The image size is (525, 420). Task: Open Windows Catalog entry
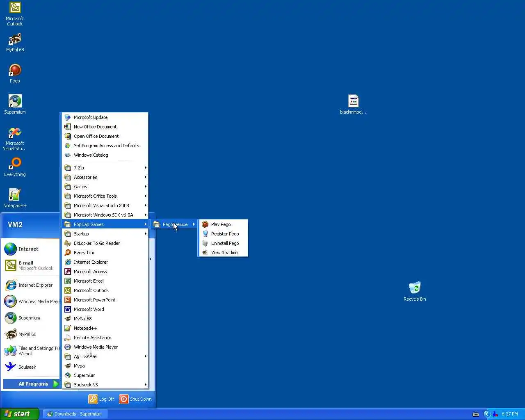[105, 155]
